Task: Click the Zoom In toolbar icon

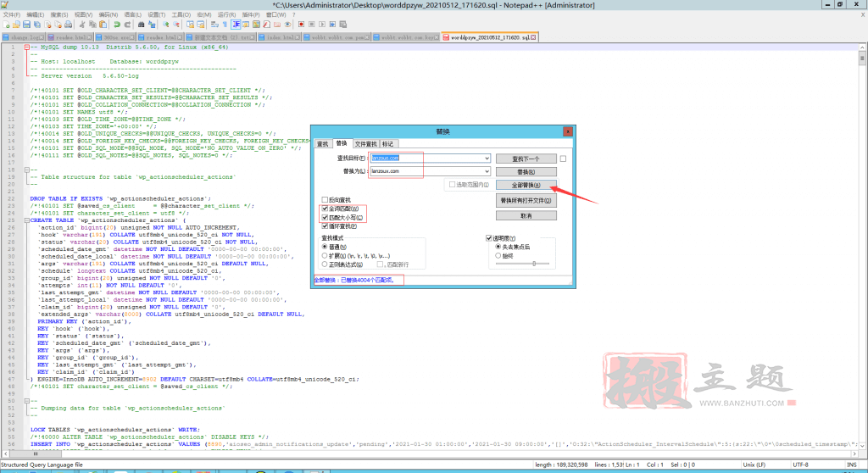Action: click(x=165, y=25)
